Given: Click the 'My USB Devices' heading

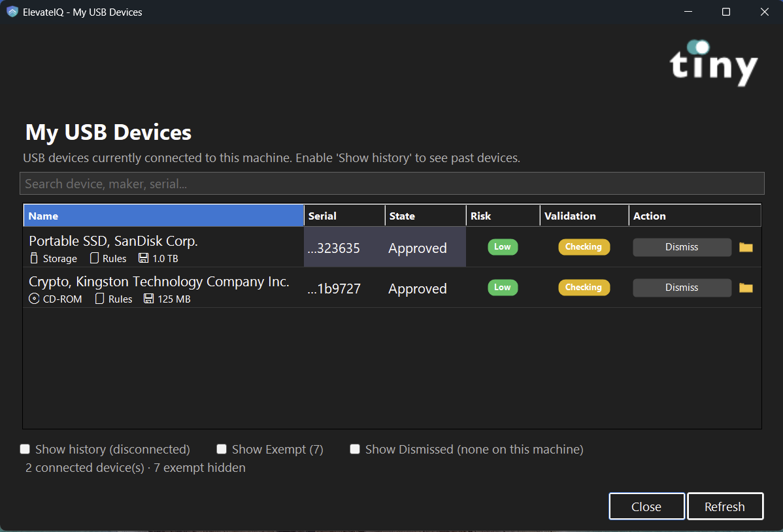Looking at the screenshot, I should tap(108, 133).
